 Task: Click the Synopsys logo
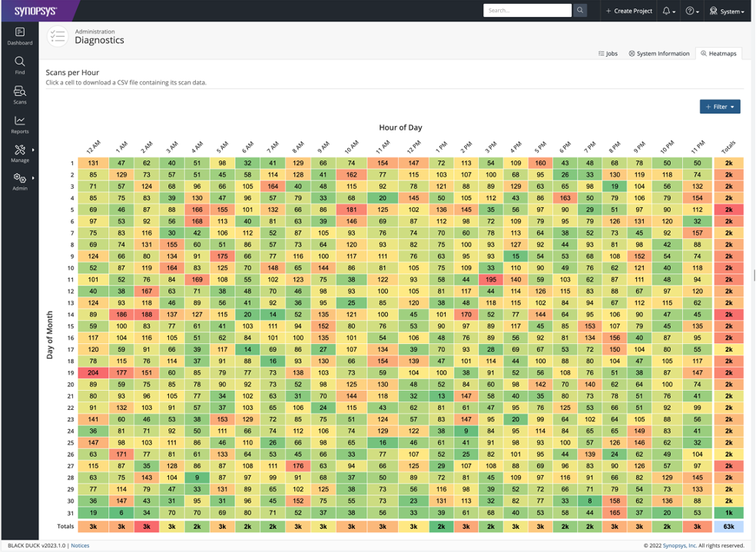(x=37, y=10)
